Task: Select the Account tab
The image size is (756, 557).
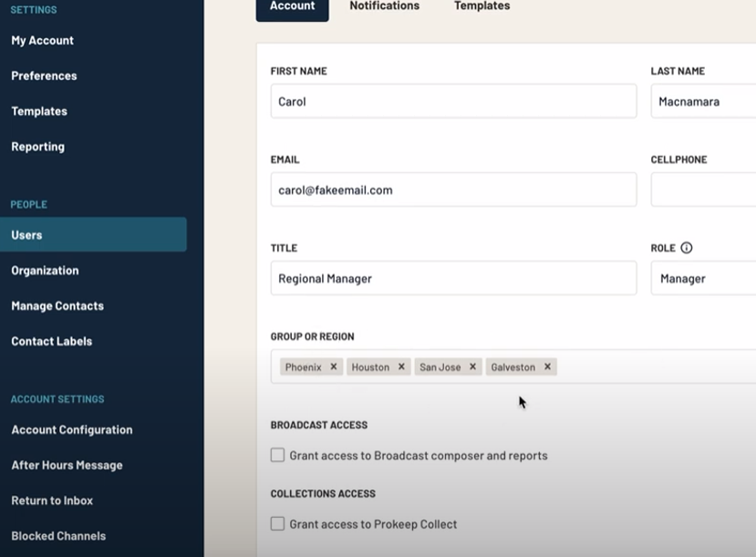Action: [292, 6]
